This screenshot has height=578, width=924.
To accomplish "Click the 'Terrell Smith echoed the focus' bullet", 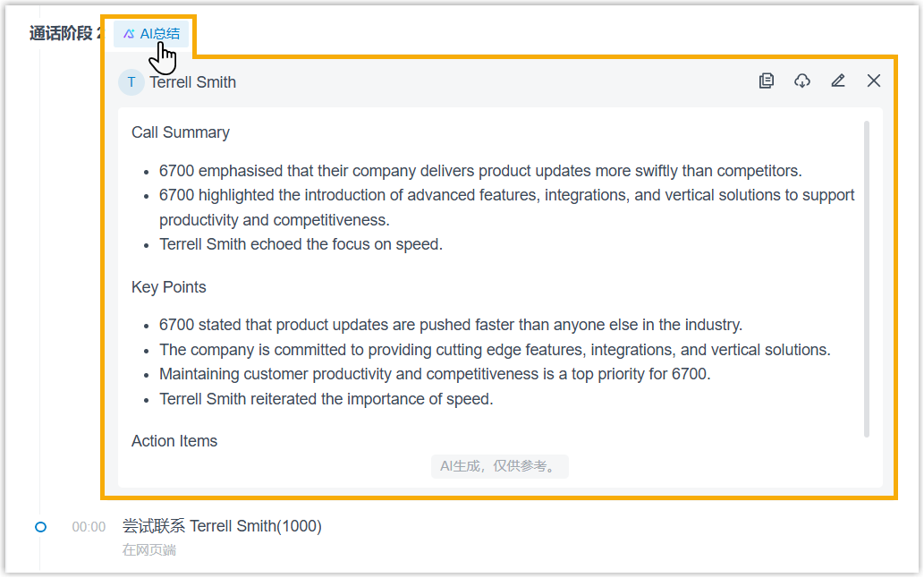I will tap(301, 244).
